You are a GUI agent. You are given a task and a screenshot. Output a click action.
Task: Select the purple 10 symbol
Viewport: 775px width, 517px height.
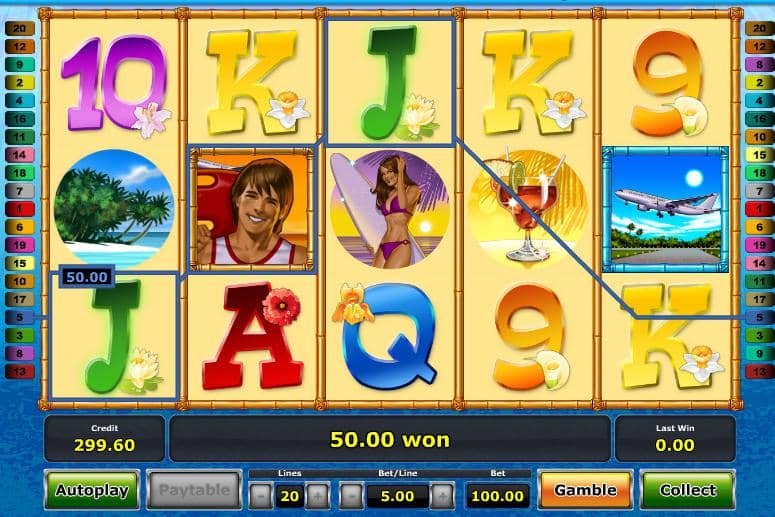(116, 84)
